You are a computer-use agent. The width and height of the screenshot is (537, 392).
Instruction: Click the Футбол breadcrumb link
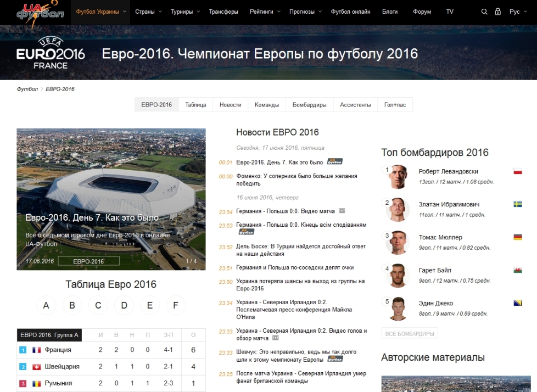click(x=27, y=89)
